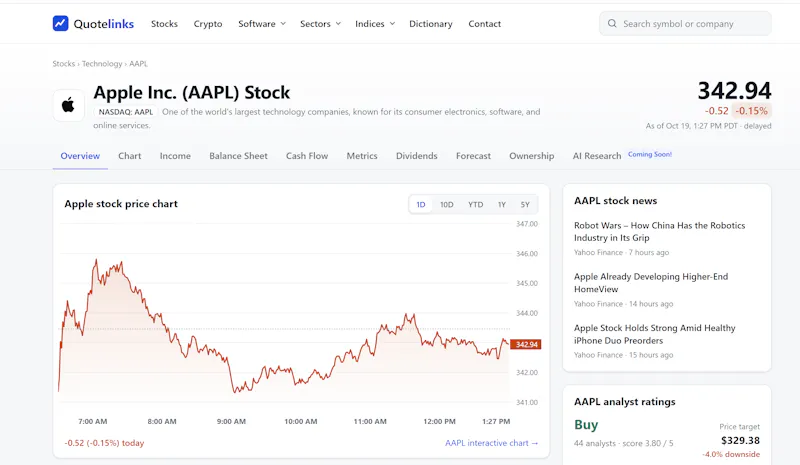The height and width of the screenshot is (465, 800).
Task: Select the Overview tab
Action: (80, 156)
